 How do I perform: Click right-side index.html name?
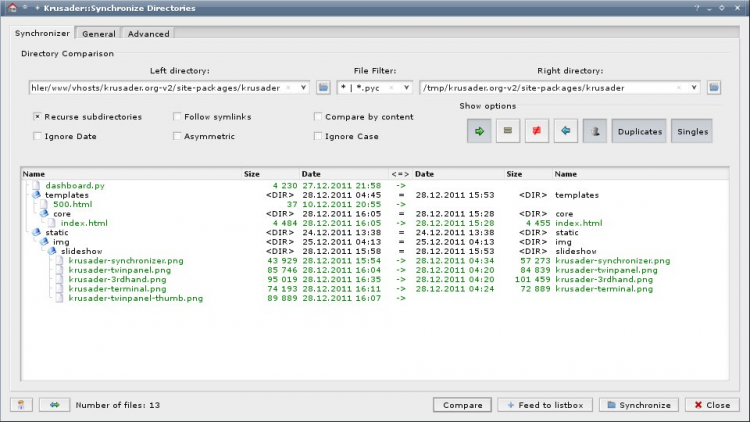tap(579, 223)
